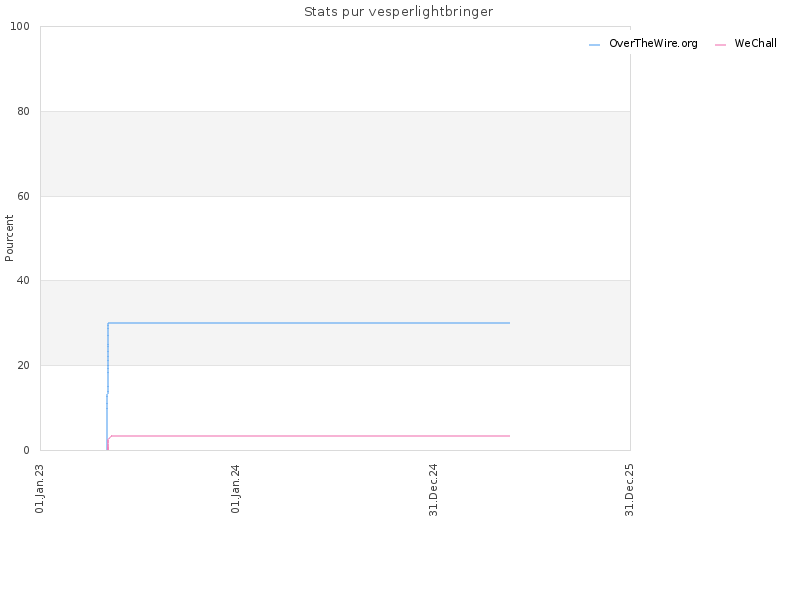Select the WeChall legend label
800x600 pixels.
click(x=756, y=43)
